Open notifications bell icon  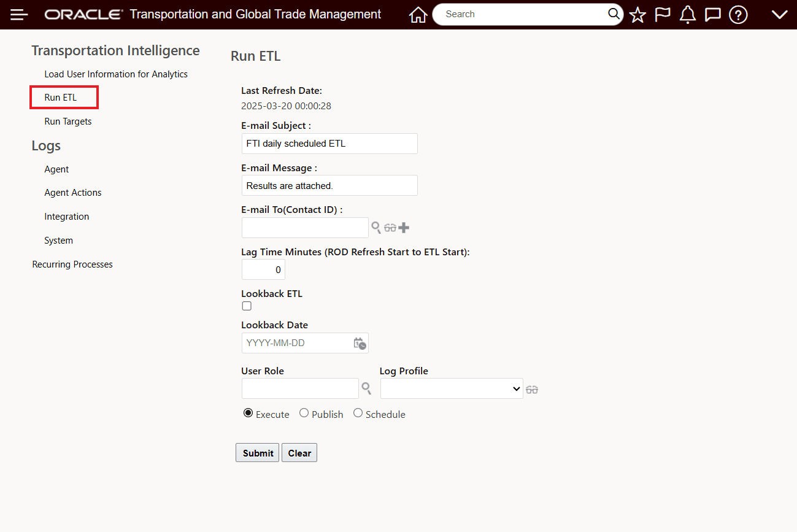688,15
